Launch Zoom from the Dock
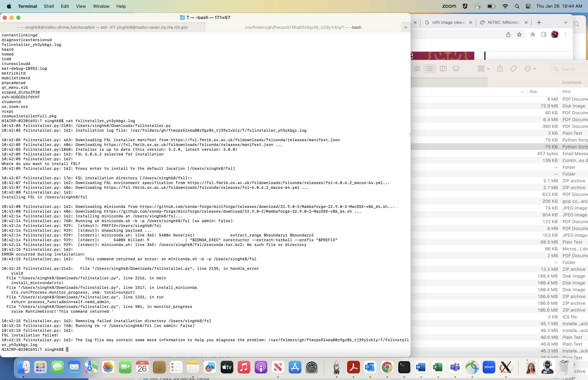588x380 pixels. click(489, 367)
